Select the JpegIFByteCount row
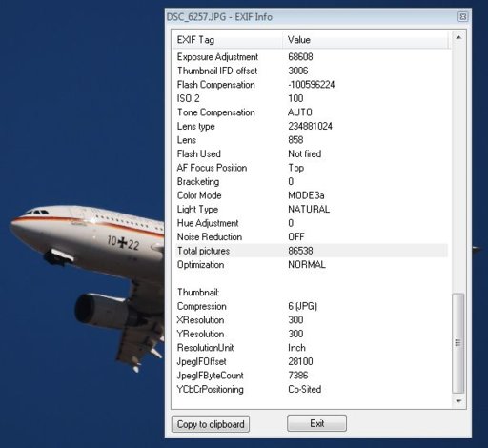 [x=312, y=376]
